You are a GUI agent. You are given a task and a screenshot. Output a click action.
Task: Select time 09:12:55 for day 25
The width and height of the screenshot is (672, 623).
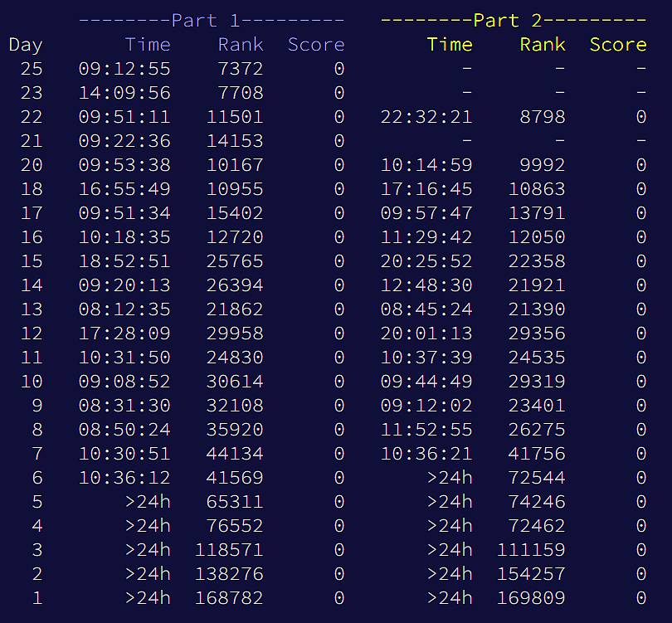point(124,69)
